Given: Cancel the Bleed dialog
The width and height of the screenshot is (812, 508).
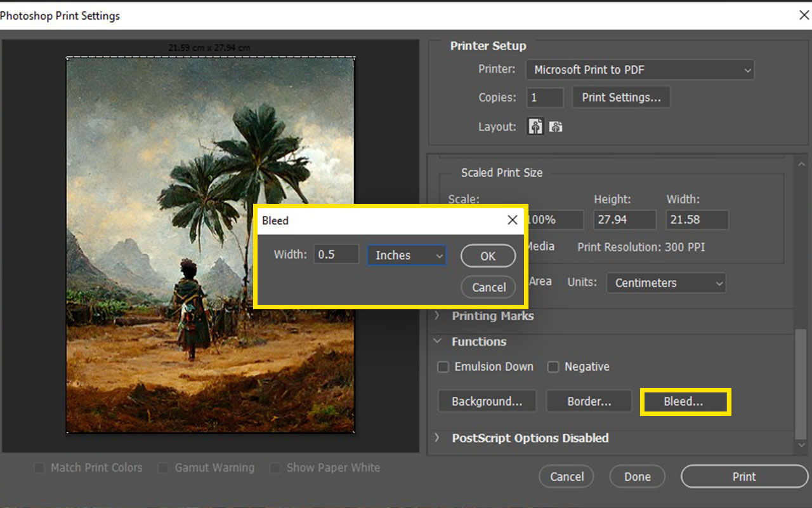Looking at the screenshot, I should point(488,287).
